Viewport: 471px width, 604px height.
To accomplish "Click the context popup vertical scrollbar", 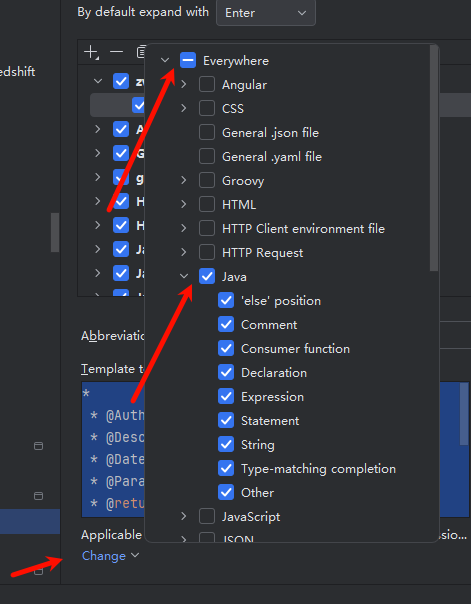I will [434, 158].
